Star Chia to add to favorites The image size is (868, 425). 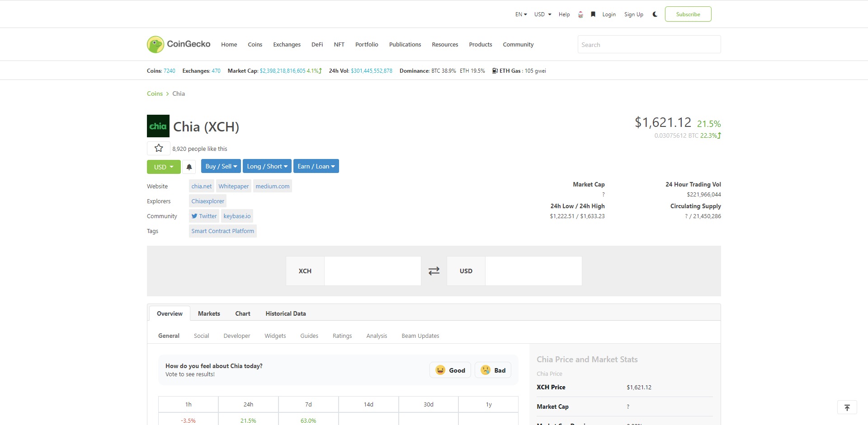pos(158,148)
